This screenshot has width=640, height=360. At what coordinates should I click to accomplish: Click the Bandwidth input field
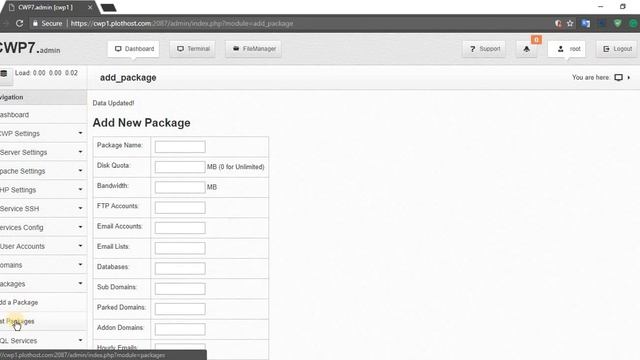(x=180, y=187)
